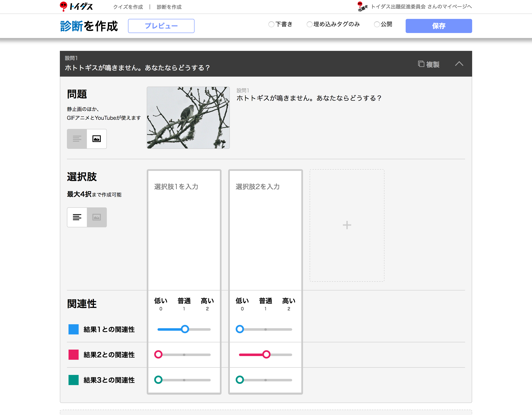Image resolution: width=532 pixels, height=415 pixels.
Task: Click the トイダス logo
Action: [76, 7]
